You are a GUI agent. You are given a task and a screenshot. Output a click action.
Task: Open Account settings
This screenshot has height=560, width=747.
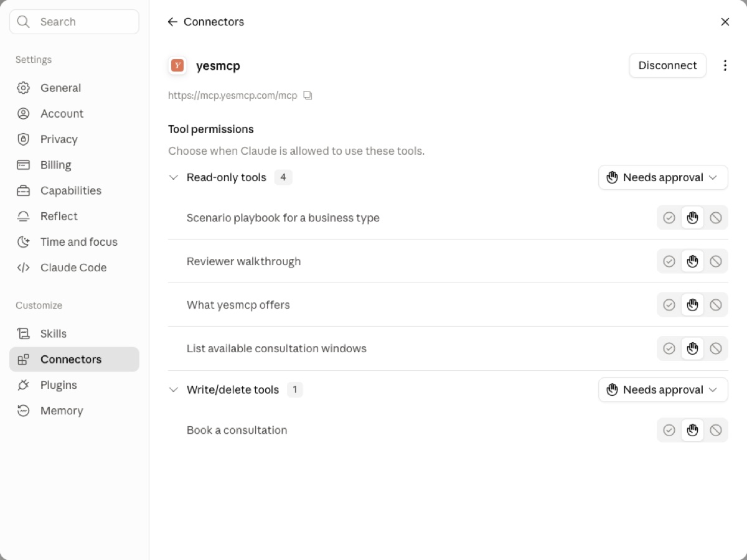coord(74,114)
